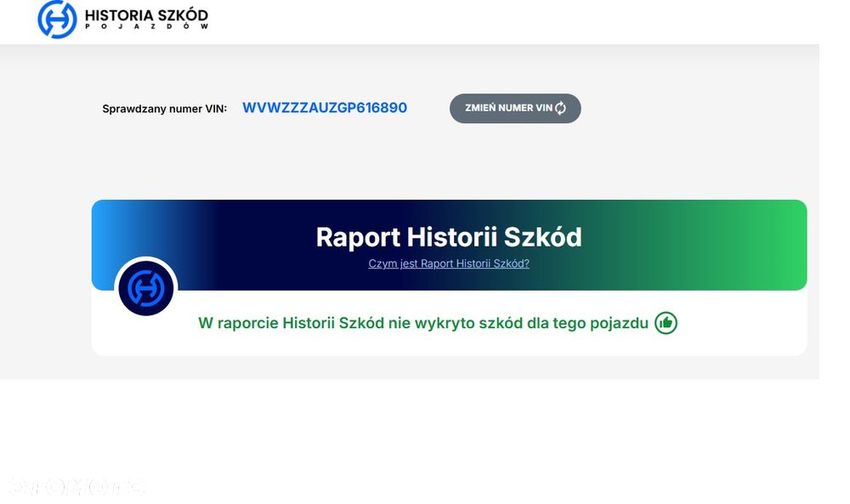Open 'Czym jest Raport Historii Szkód?' link
Screen dimensions: 850x504
point(449,263)
